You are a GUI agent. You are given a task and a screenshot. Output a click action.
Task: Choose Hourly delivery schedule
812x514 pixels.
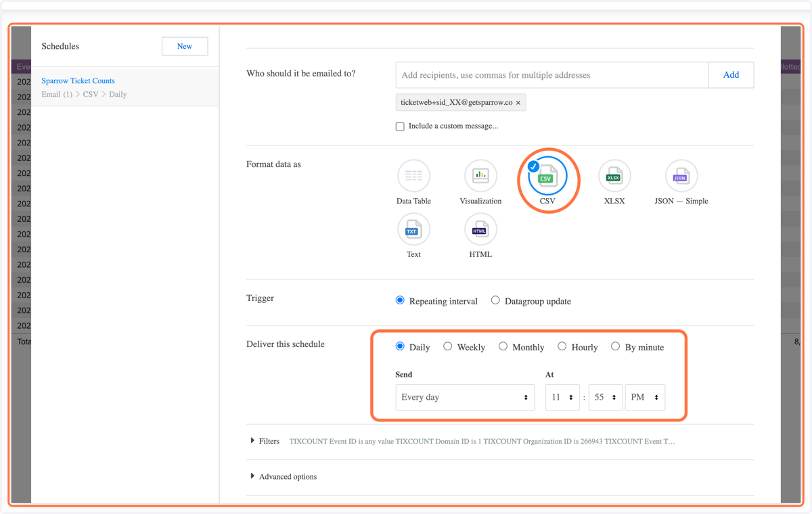point(562,346)
